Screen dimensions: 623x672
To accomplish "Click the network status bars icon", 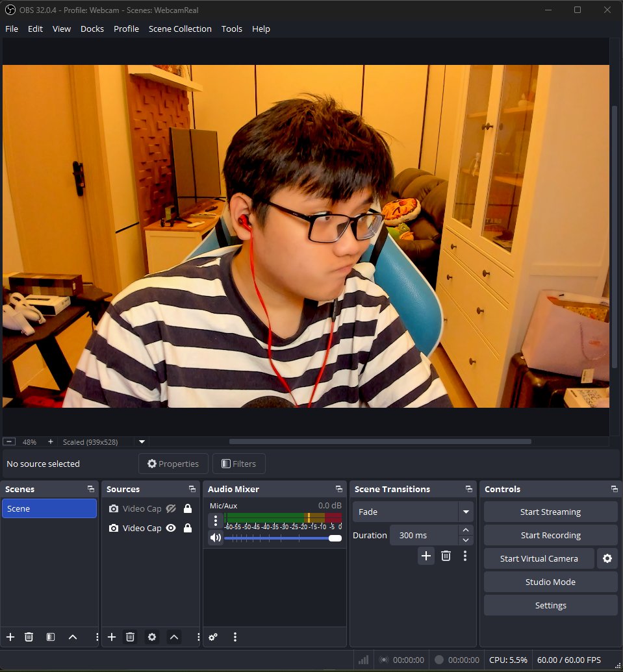I will tap(364, 660).
